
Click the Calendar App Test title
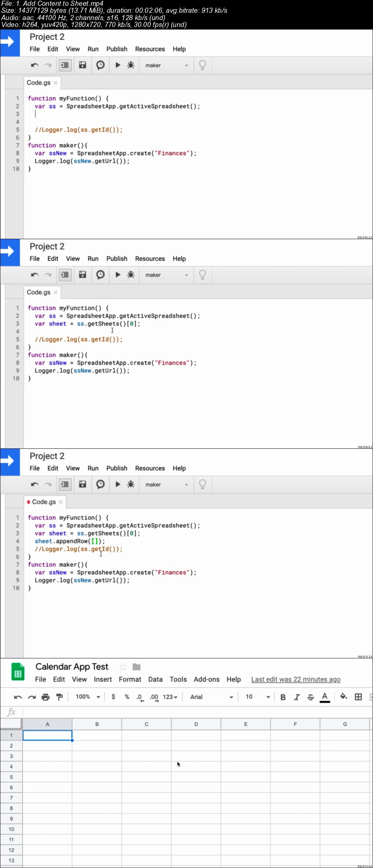coord(72,667)
